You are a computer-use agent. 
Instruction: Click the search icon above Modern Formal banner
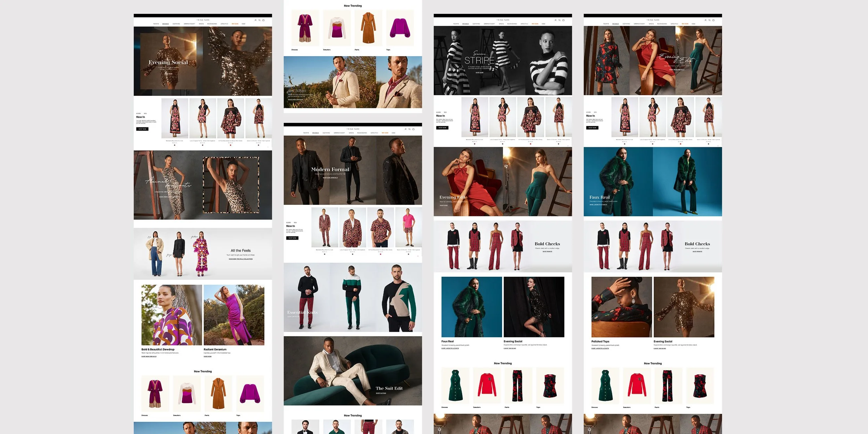click(409, 129)
